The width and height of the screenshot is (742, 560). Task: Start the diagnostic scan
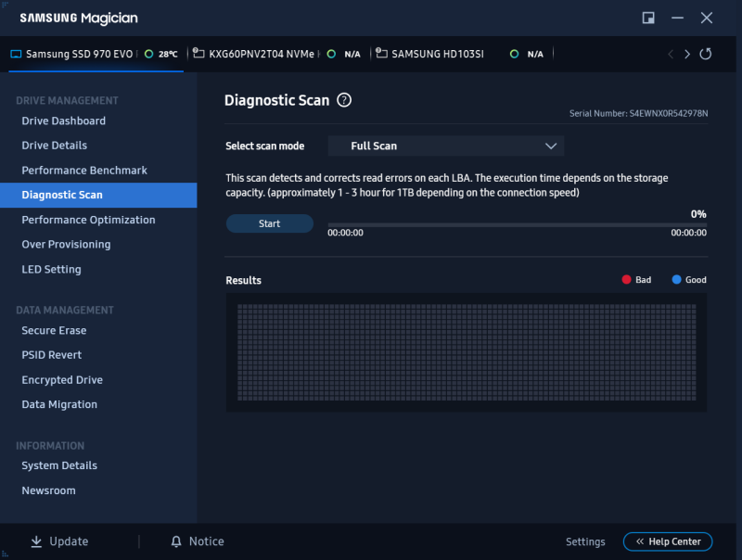269,223
